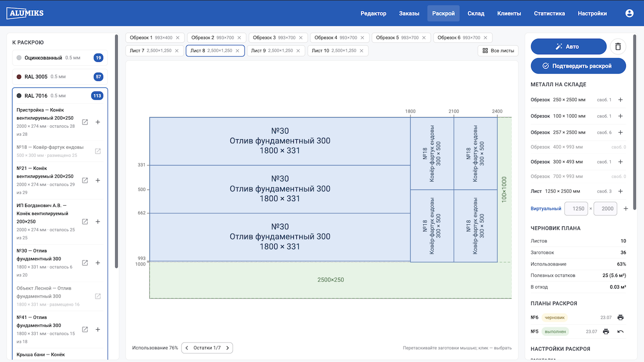Open external link for №41 Отлив item
Screen dimensions: 644x362
point(85,329)
